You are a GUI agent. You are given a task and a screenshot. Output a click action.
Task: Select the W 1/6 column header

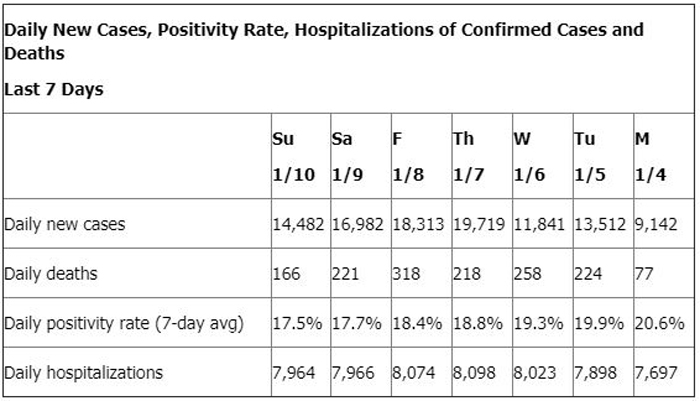tap(529, 156)
